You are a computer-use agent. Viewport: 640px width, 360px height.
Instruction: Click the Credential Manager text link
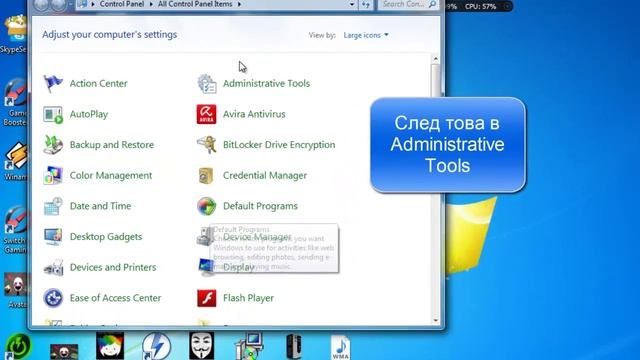coord(264,175)
